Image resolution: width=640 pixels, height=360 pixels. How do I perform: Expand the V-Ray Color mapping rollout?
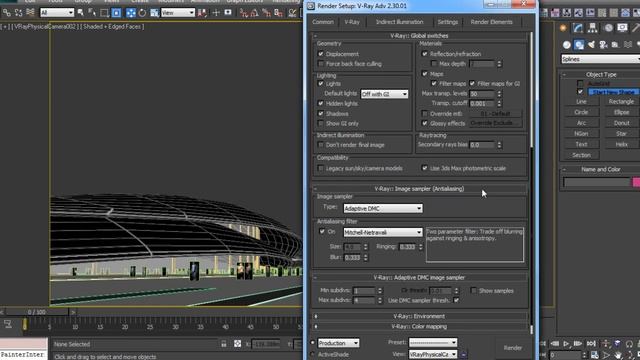click(420, 327)
